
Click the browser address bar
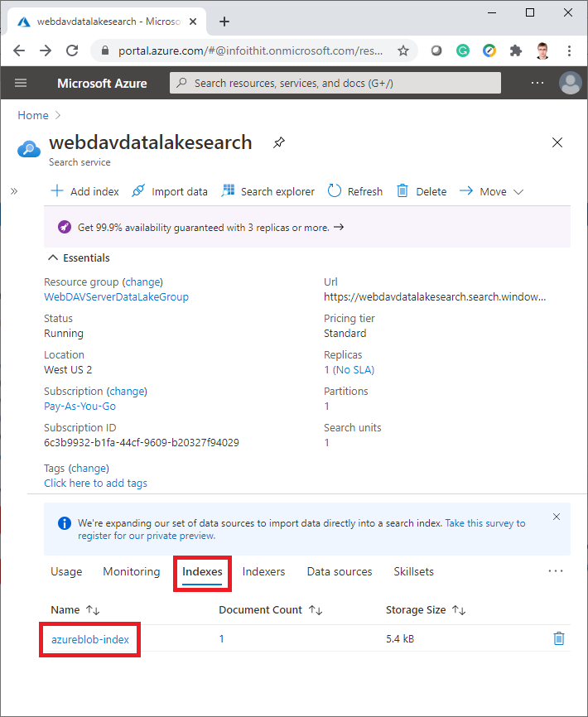click(x=251, y=51)
